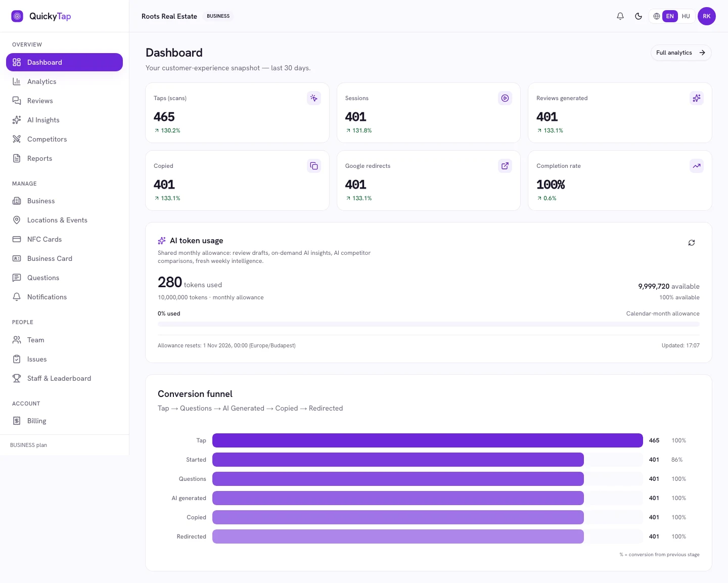Click the Conversion funnel heading
Screen dimensions: 728x583
coord(195,394)
